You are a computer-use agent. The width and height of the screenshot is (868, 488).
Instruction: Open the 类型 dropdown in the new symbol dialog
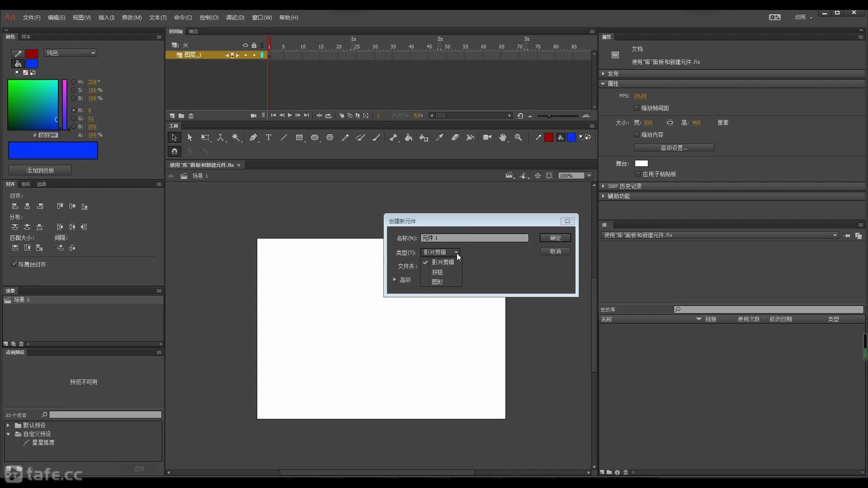[x=440, y=252]
